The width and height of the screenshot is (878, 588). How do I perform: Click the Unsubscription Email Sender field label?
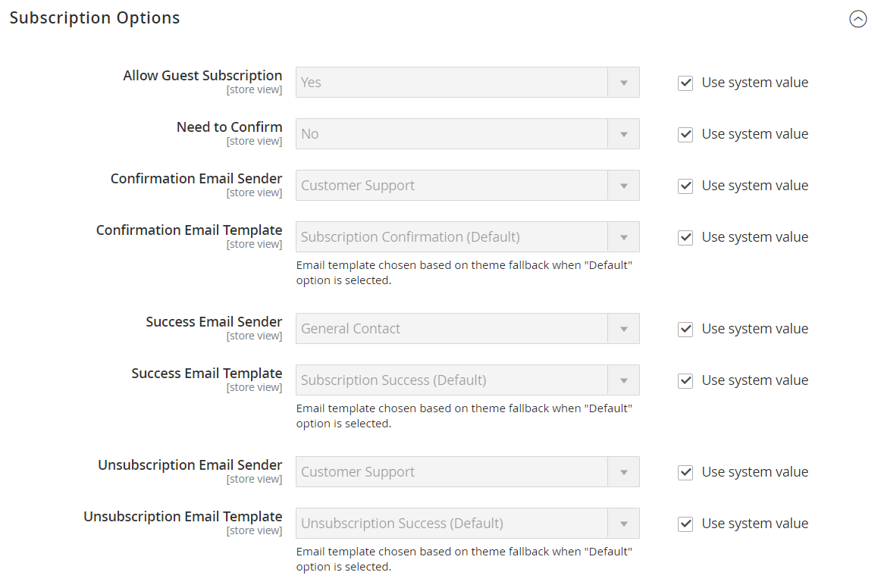[190, 465]
